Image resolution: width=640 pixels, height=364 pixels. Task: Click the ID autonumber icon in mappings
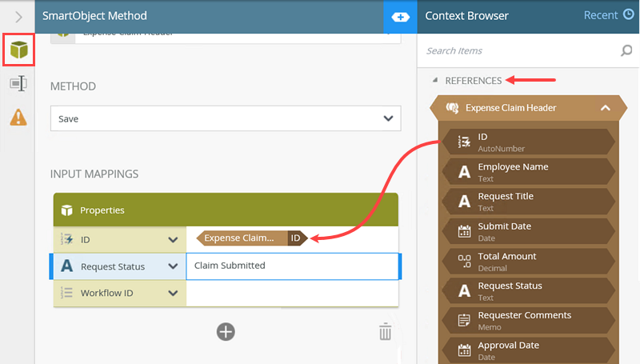click(x=67, y=239)
